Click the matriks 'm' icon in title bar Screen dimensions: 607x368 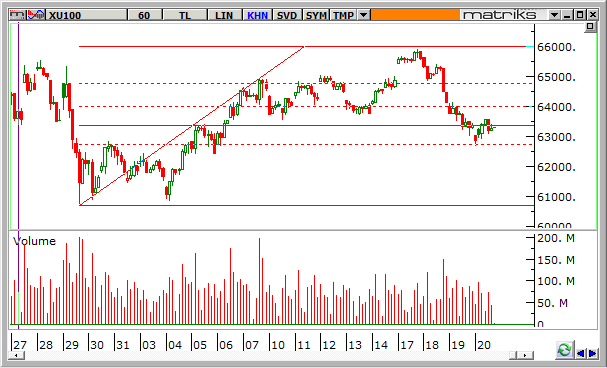[17, 15]
